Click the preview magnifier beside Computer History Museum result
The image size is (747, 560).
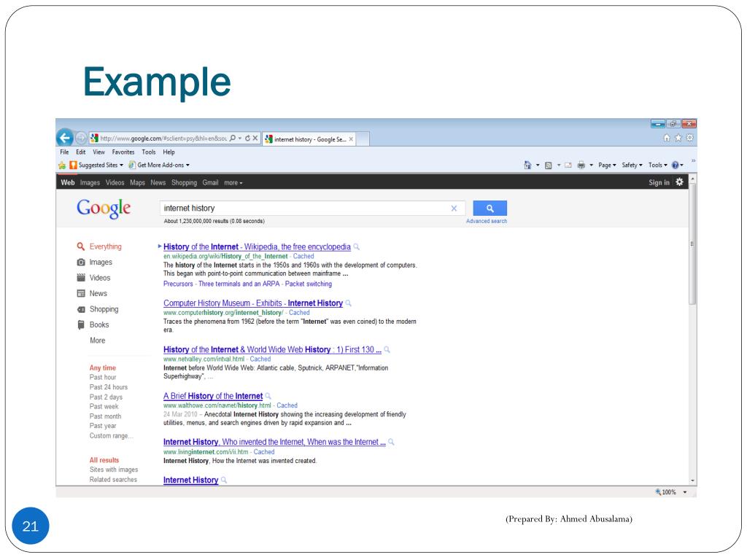(348, 303)
